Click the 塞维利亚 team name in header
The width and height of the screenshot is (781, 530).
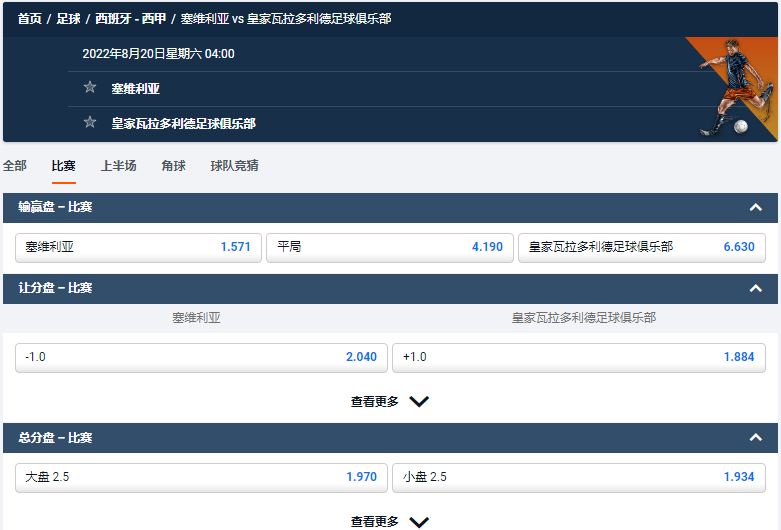tap(135, 89)
